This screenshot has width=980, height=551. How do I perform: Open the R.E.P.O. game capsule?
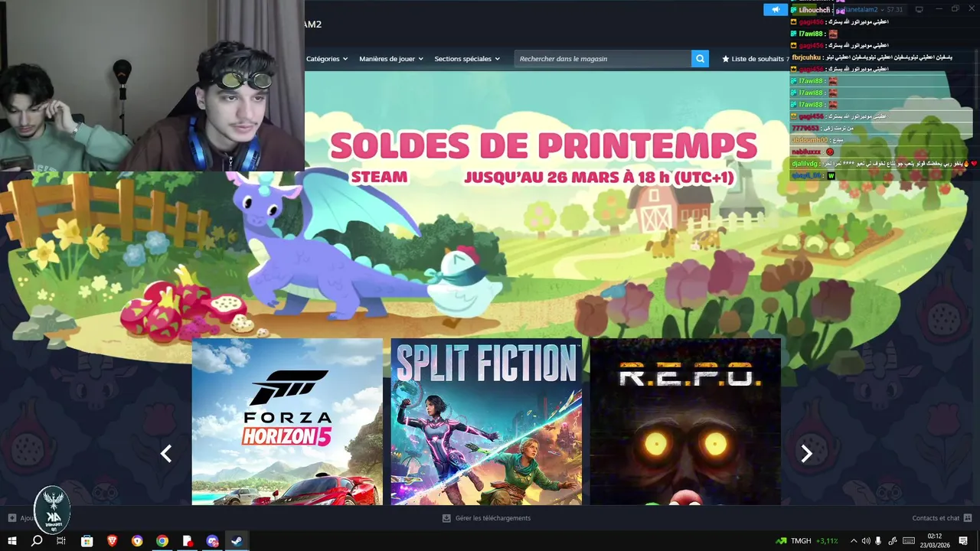[x=685, y=422]
